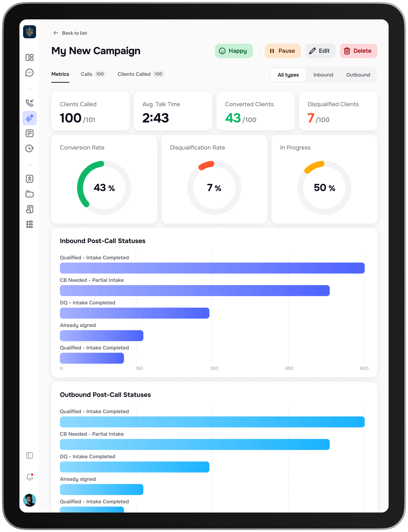This screenshot has height=532, width=408.
Task: Open the contacts icon in the sidebar
Action: 30,179
